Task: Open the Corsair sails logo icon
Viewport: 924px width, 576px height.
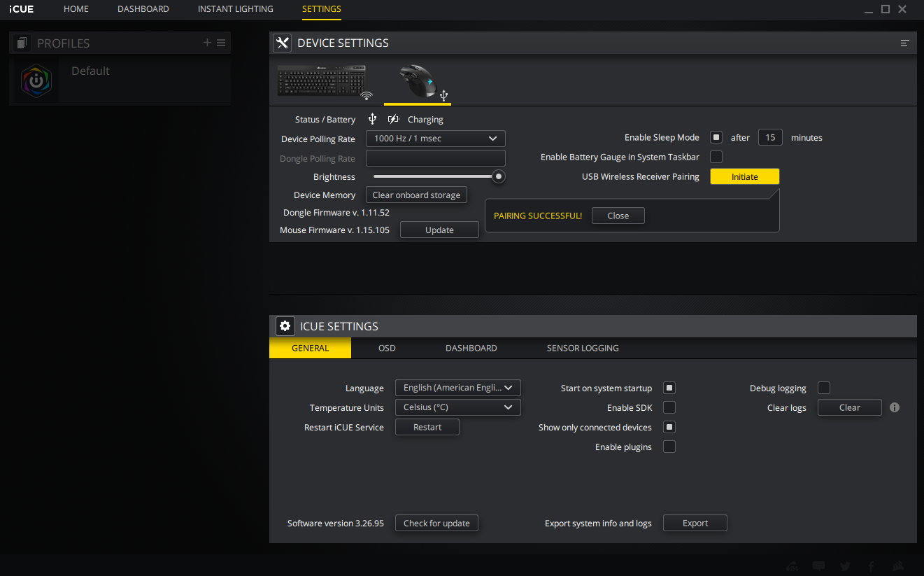Action: (x=899, y=566)
